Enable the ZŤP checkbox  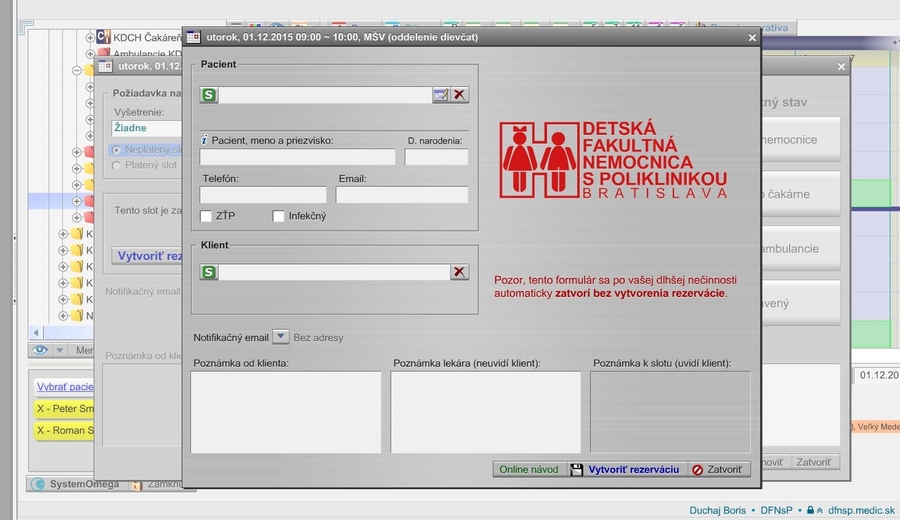coord(206,216)
